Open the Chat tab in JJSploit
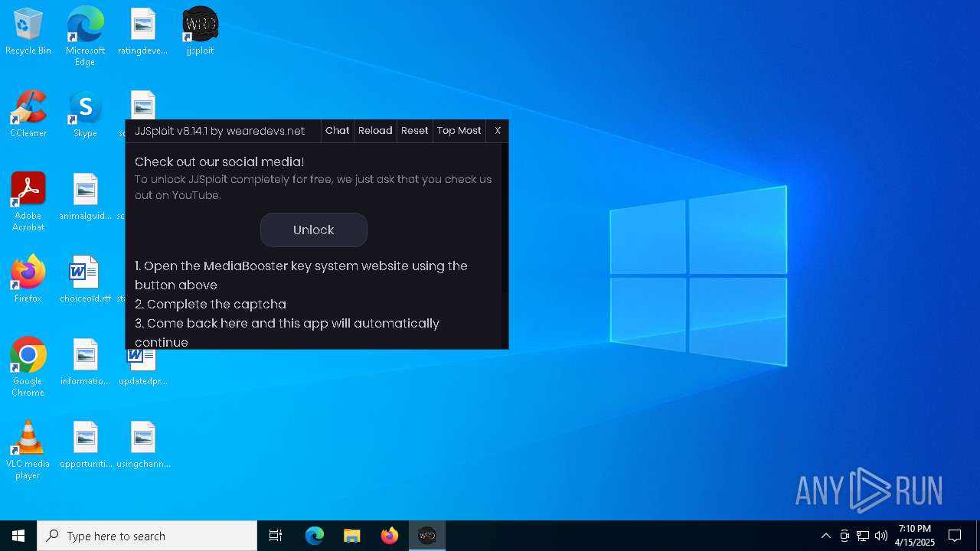This screenshot has height=551, width=980. [x=338, y=131]
